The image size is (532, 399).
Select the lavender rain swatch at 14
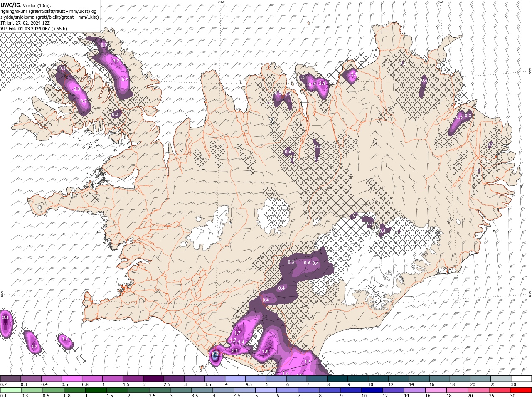[414, 390]
